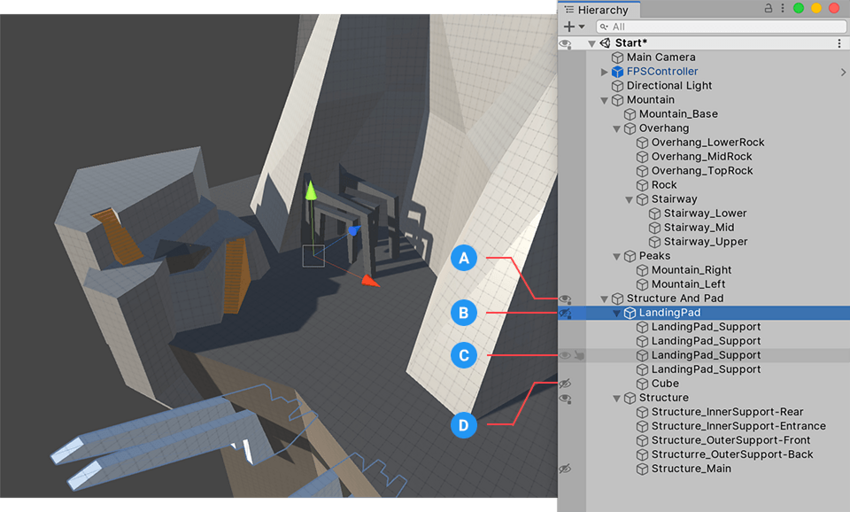This screenshot has height=512, width=850.
Task: Unhide Structure_Main using its eye icon
Action: (x=565, y=469)
